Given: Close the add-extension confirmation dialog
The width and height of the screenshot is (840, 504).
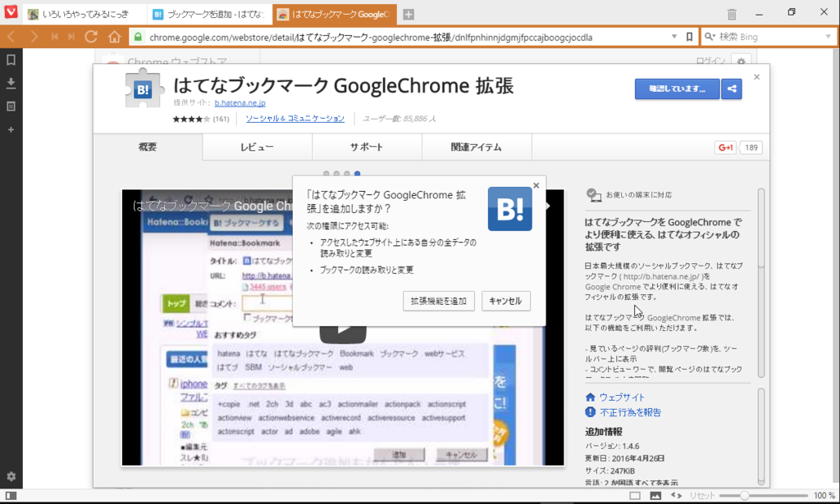Looking at the screenshot, I should 536,186.
